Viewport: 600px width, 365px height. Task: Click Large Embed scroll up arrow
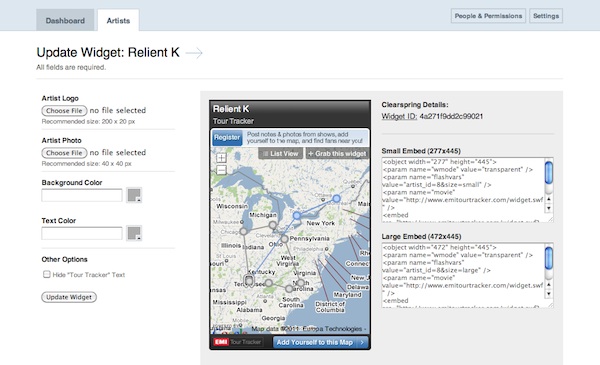(549, 285)
